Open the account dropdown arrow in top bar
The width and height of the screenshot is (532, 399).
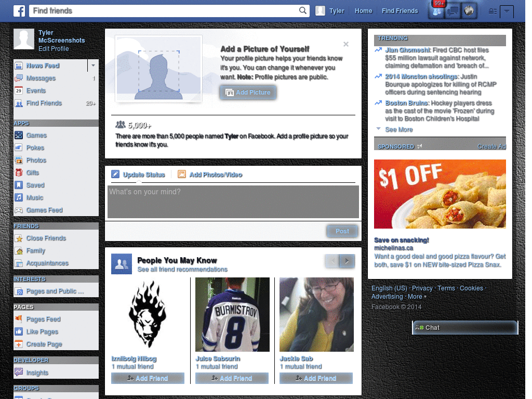click(507, 11)
